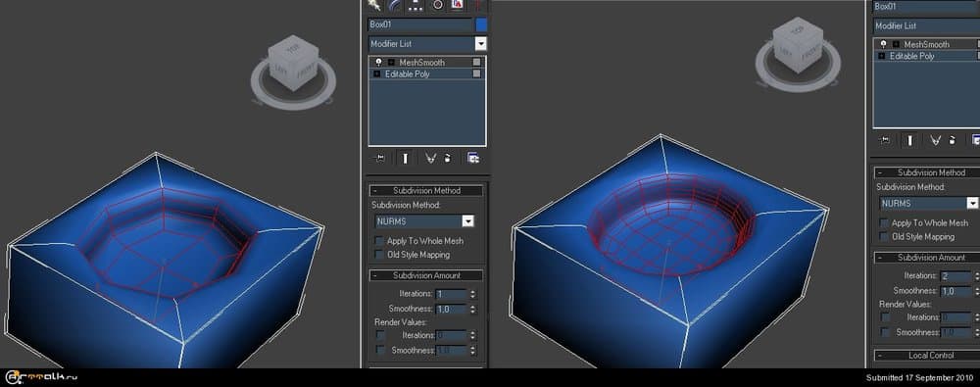
Task: Click Configure Modifier Sets icon in left panel
Action: coord(473,158)
